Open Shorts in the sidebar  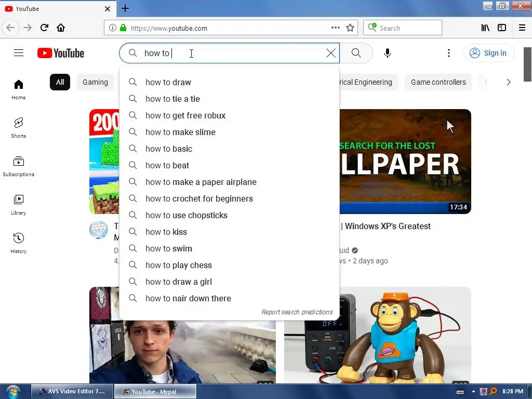[x=18, y=128]
